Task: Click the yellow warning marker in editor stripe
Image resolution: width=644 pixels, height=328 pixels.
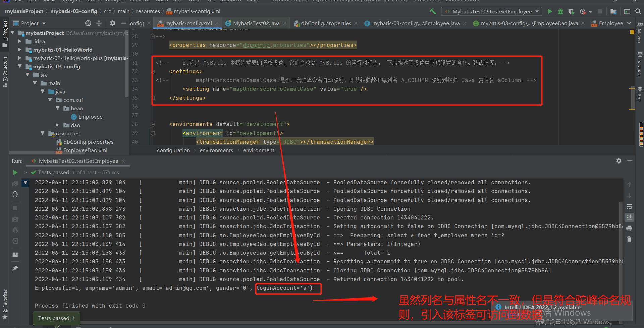Action: 632,32
